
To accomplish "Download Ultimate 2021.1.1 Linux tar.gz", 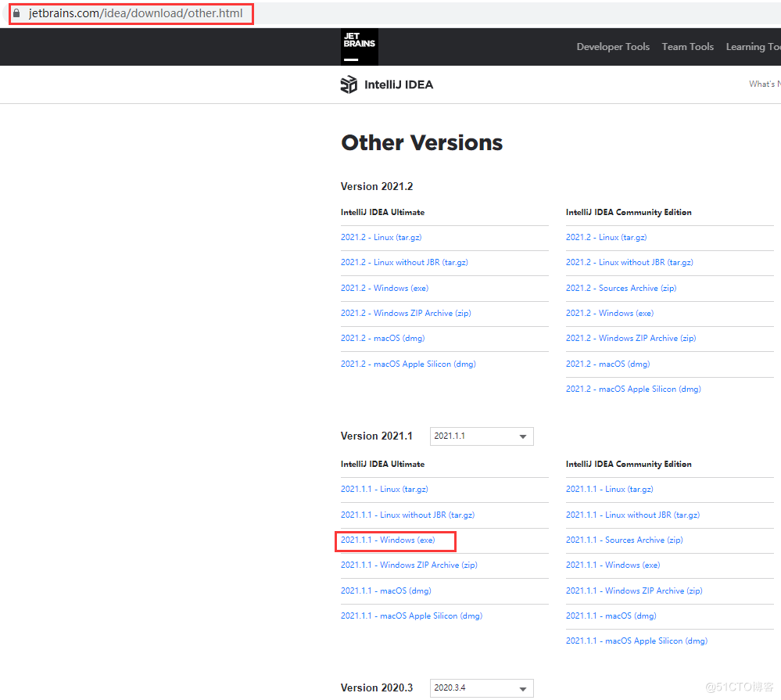I will point(385,490).
